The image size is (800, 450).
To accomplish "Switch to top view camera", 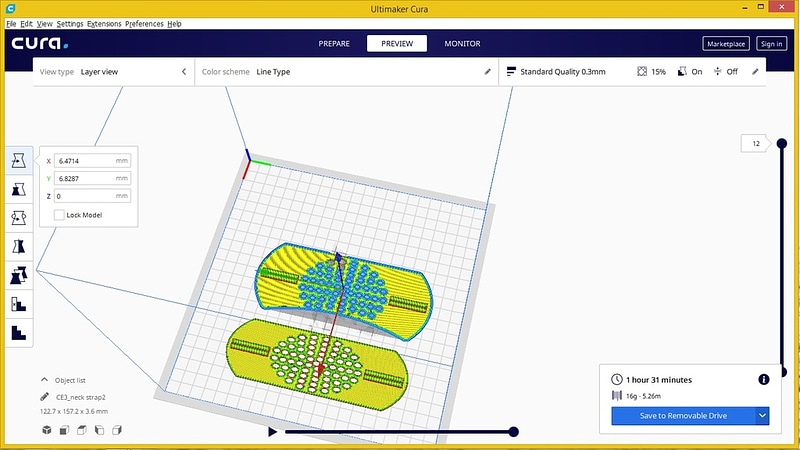I will click(x=82, y=430).
